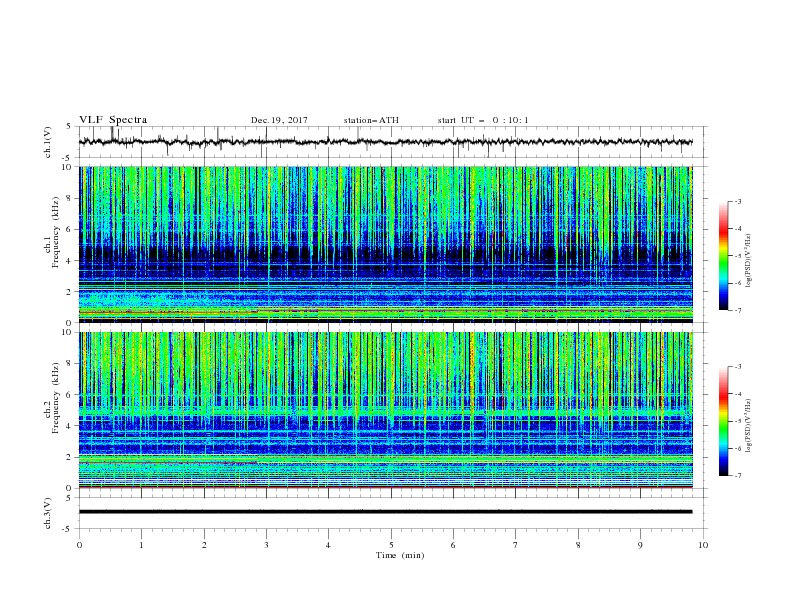Click tick label "6" on the Time axis

pyautogui.click(x=454, y=545)
